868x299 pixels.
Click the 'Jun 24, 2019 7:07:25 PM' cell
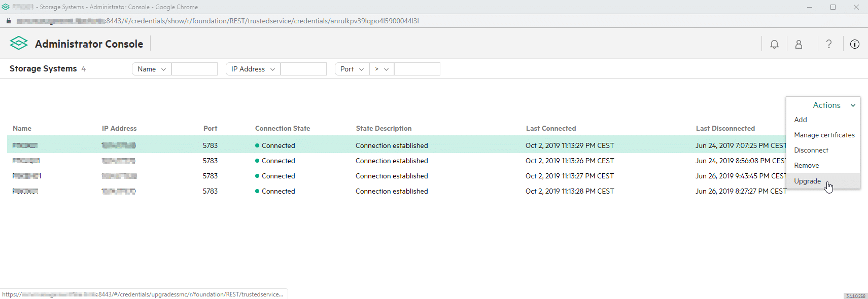tap(741, 145)
